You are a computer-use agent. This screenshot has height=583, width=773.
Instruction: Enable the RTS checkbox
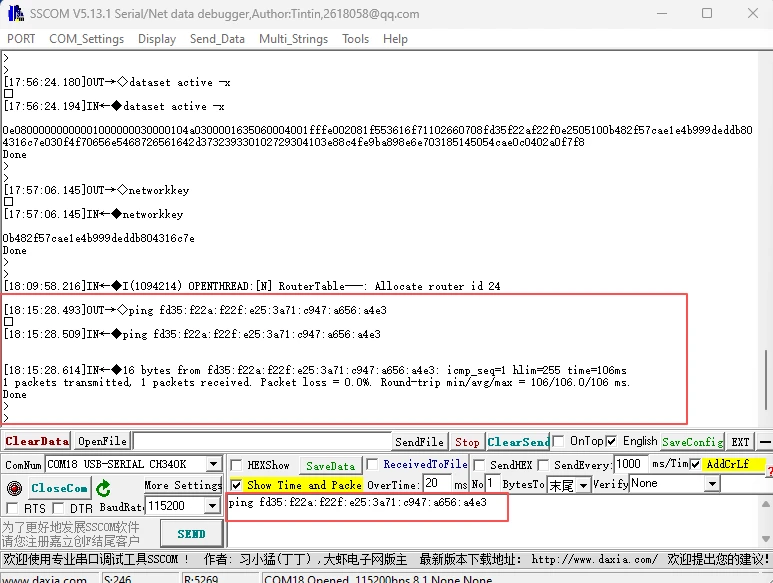click(x=12, y=509)
